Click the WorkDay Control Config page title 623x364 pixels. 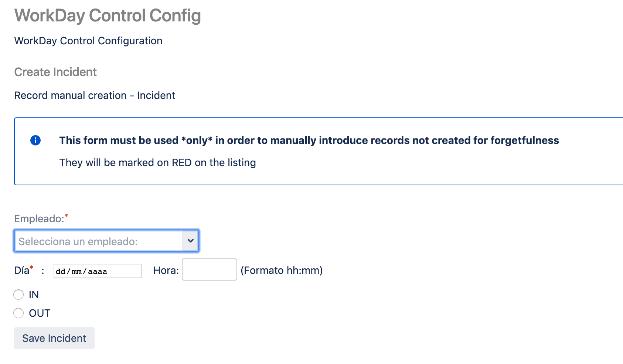coord(108,16)
